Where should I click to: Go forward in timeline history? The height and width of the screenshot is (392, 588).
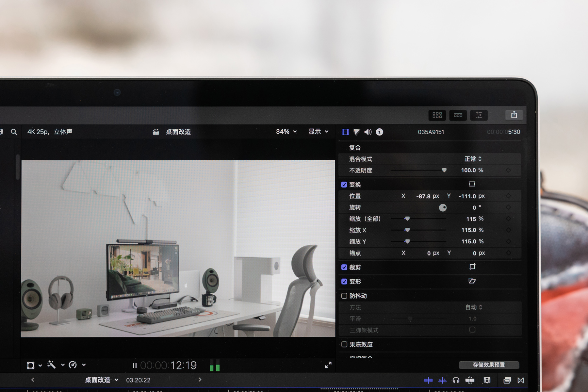(200, 380)
